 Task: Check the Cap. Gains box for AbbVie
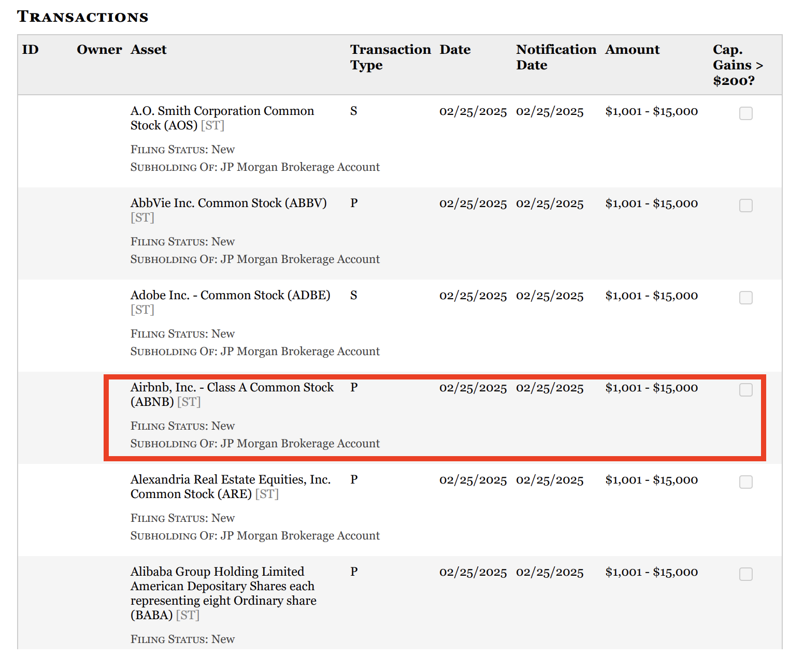click(x=745, y=206)
